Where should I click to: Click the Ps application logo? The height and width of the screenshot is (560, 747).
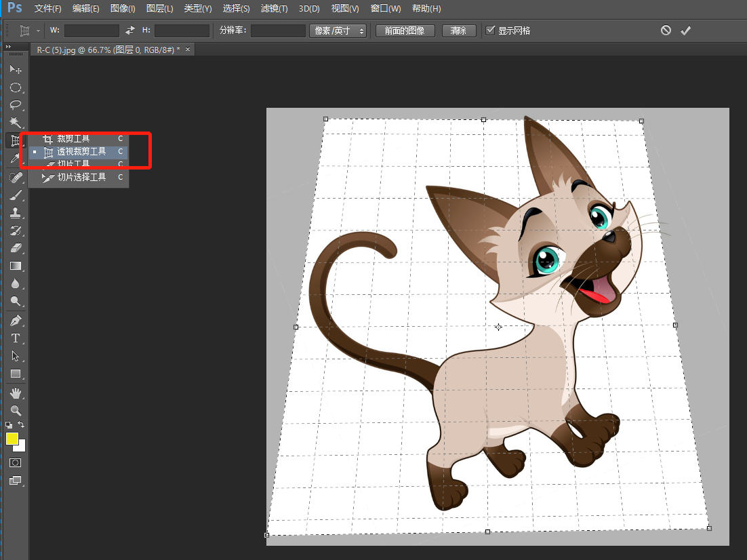[x=15, y=7]
